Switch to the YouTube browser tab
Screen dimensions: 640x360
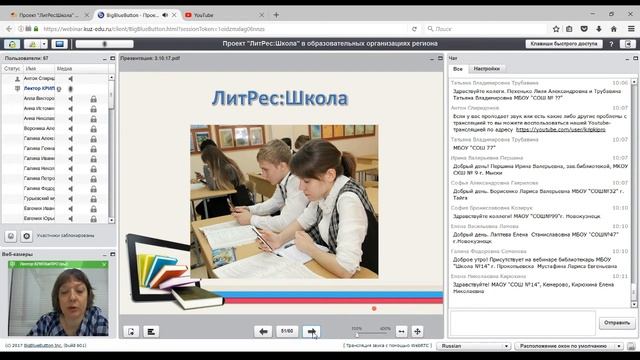click(x=203, y=15)
